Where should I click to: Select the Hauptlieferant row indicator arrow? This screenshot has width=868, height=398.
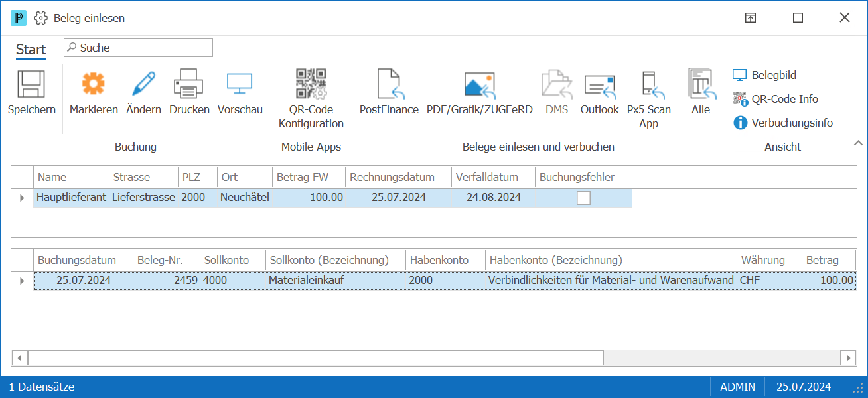pyautogui.click(x=22, y=198)
